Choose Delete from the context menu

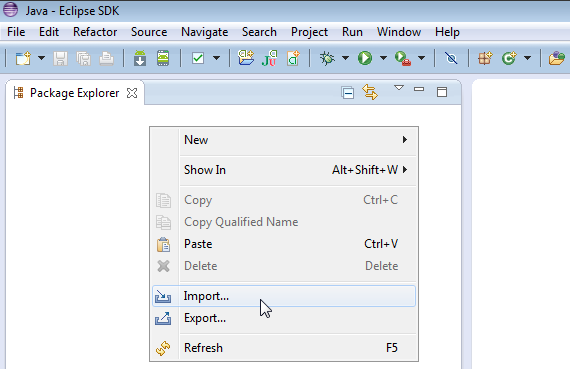coord(284,266)
